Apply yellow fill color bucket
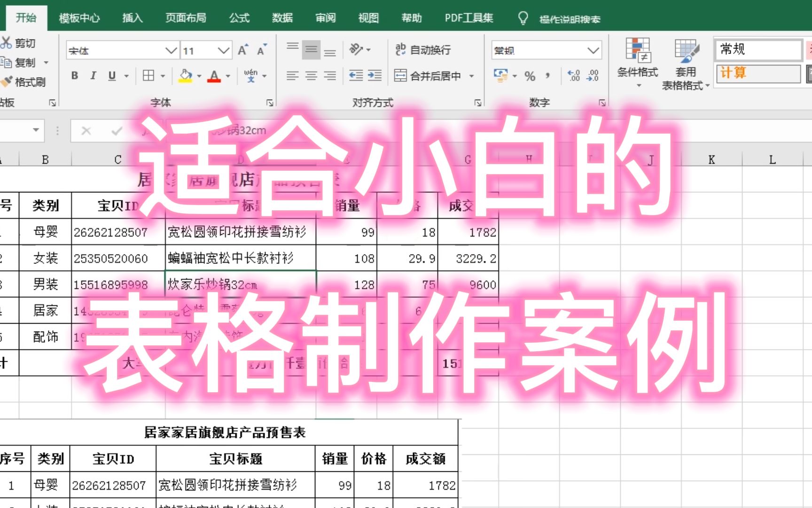This screenshot has width=812, height=508. (186, 75)
